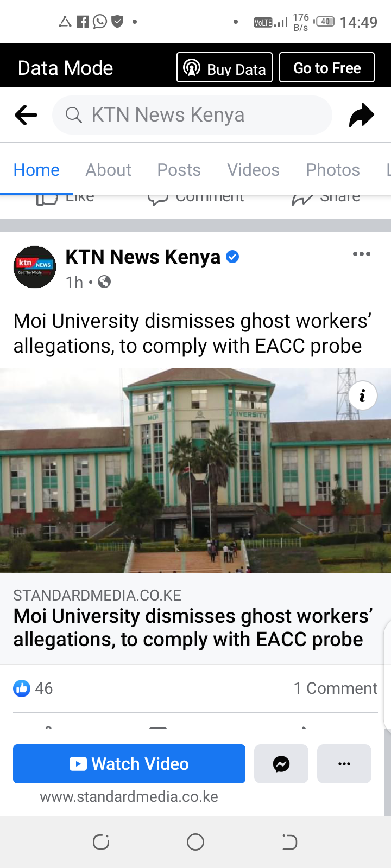The height and width of the screenshot is (868, 391).
Task: Tap the share arrow beside search bar
Action: pos(361,115)
